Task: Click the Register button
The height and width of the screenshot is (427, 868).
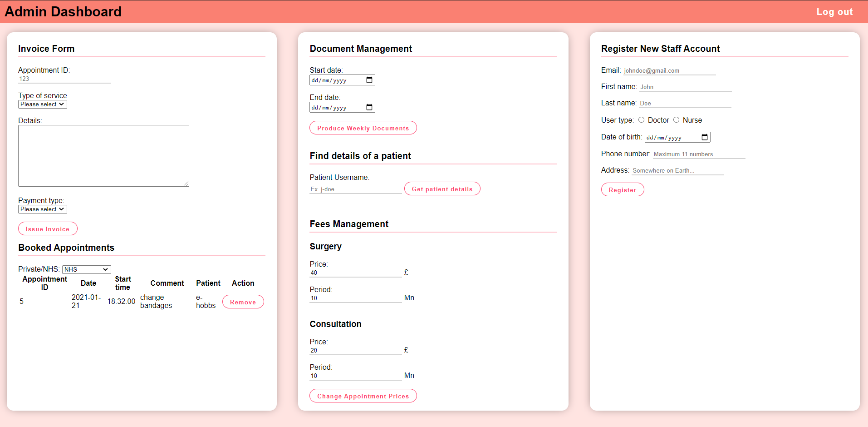Action: click(623, 190)
